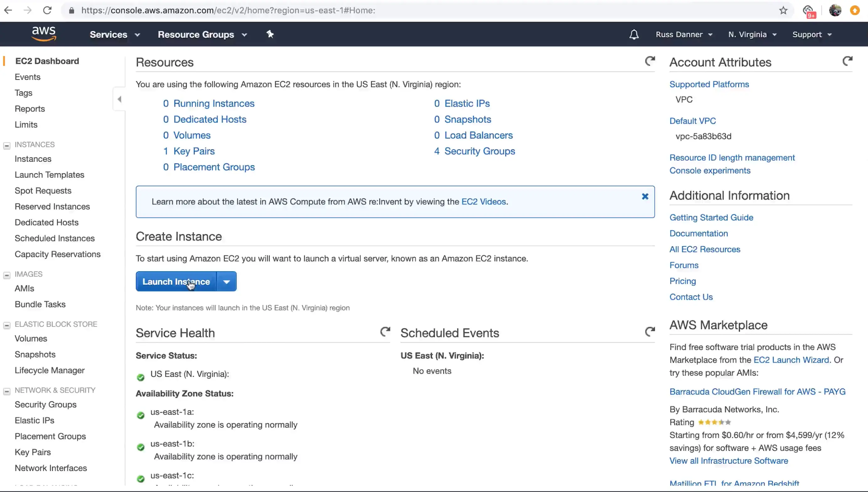The height and width of the screenshot is (492, 868).
Task: Click the pin shortcuts icon in navbar
Action: coord(270,34)
